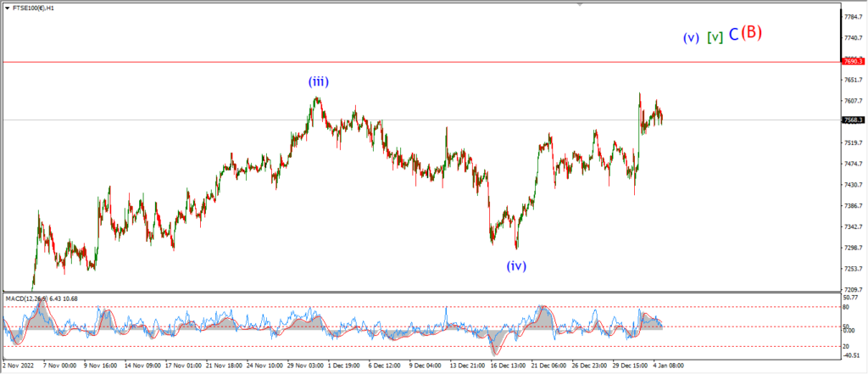Viewport: 868px width, 374px height.
Task: Select the red horizontal line at 7690.3
Action: pos(421,62)
